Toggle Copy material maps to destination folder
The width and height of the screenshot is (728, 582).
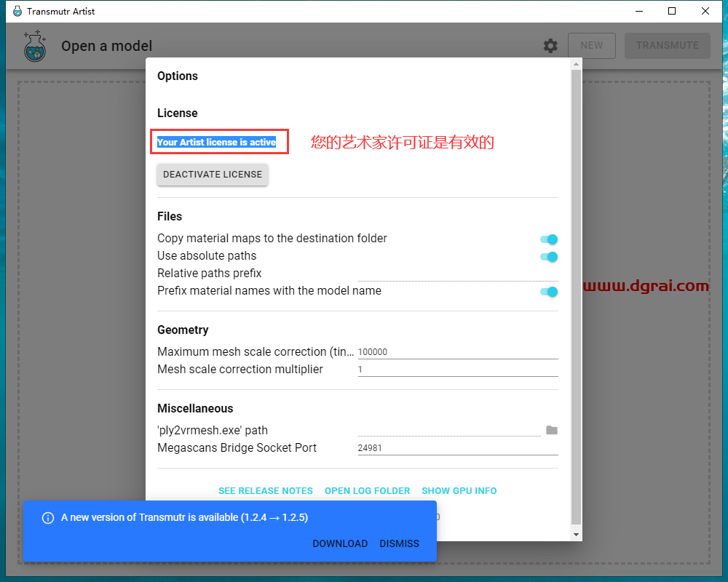coord(549,239)
